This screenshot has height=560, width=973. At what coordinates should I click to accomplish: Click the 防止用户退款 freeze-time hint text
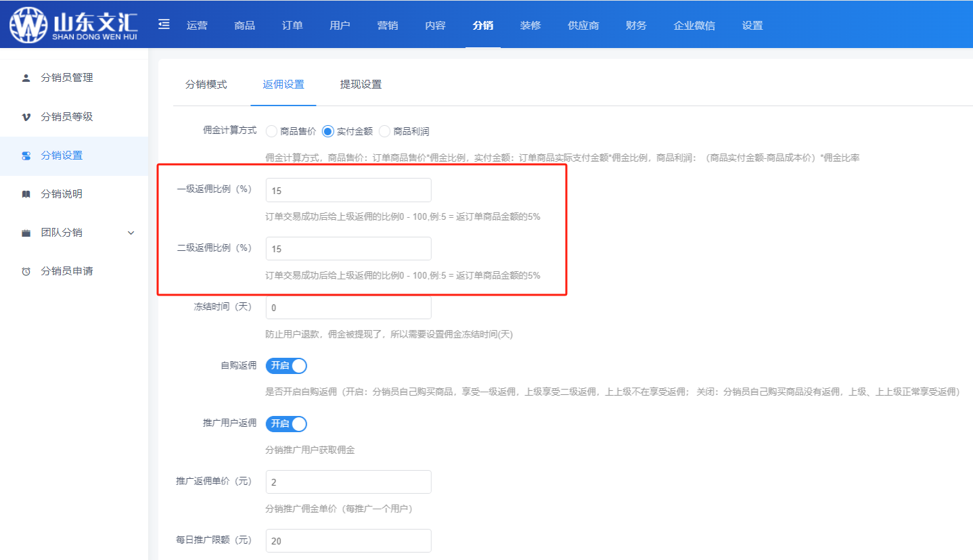click(389, 335)
